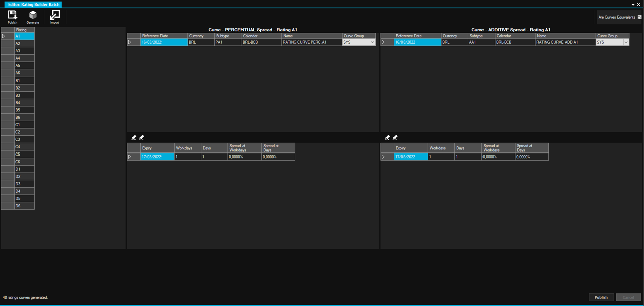644x306 pixels.
Task: Open Curve Group dropdown in Percentual curve
Action: [372, 43]
